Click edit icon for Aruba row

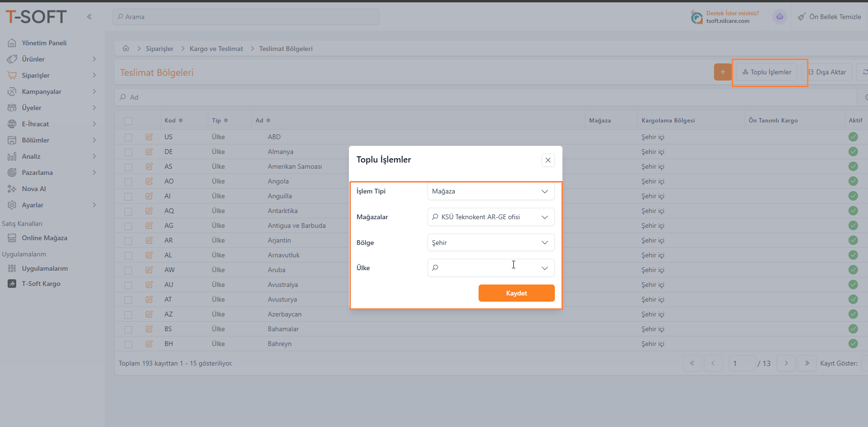pos(149,270)
